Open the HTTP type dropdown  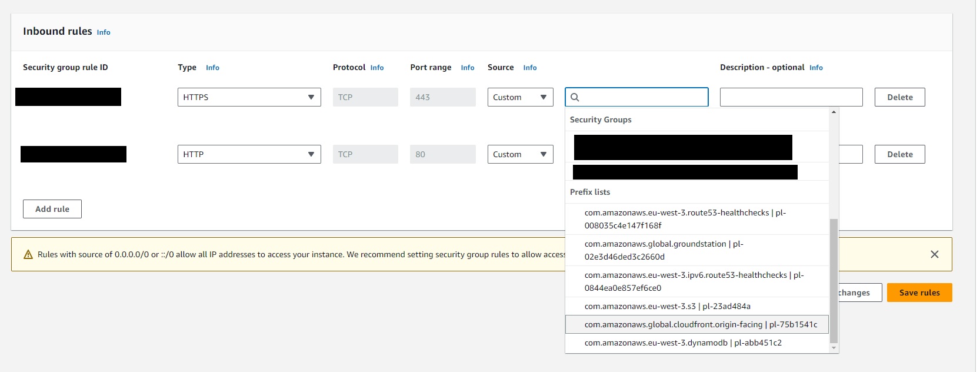pos(249,154)
